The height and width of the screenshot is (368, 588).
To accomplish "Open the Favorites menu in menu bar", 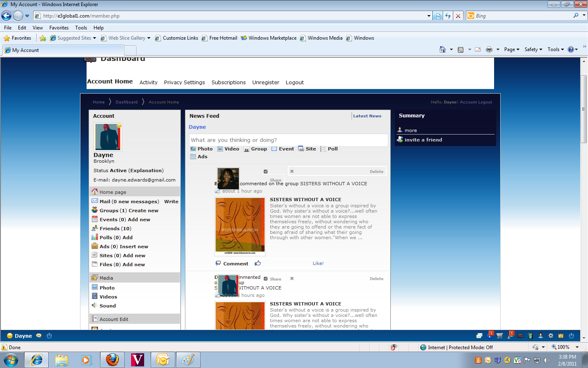I will 59,28.
